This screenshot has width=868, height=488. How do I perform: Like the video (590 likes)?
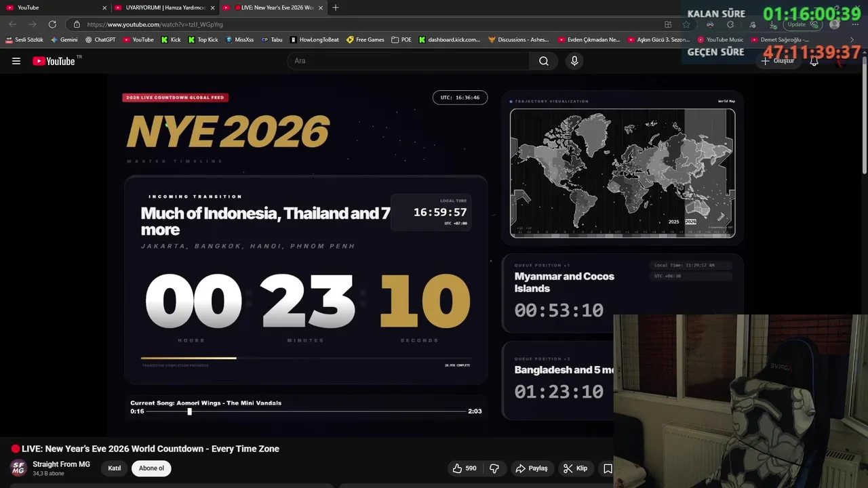[465, 468]
